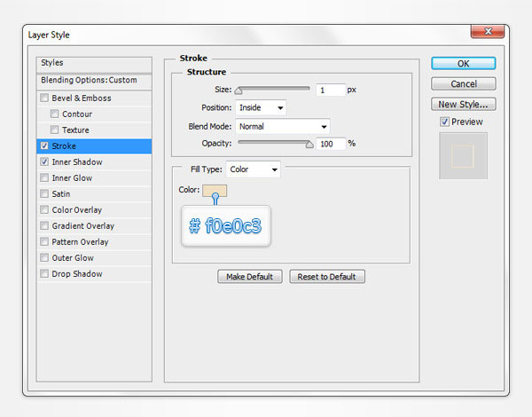This screenshot has height=417, width=532.
Task: Enable the Bevel & Emboss checkbox
Action: 44,98
